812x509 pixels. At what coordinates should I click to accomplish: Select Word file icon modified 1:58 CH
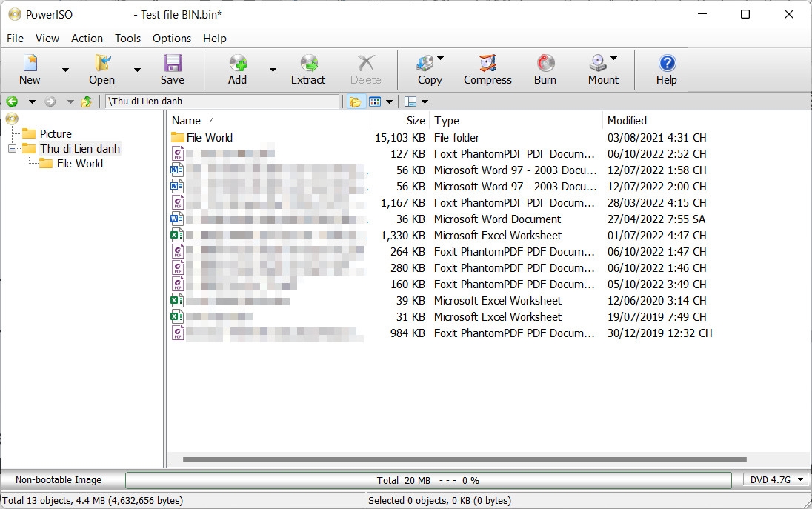[178, 170]
